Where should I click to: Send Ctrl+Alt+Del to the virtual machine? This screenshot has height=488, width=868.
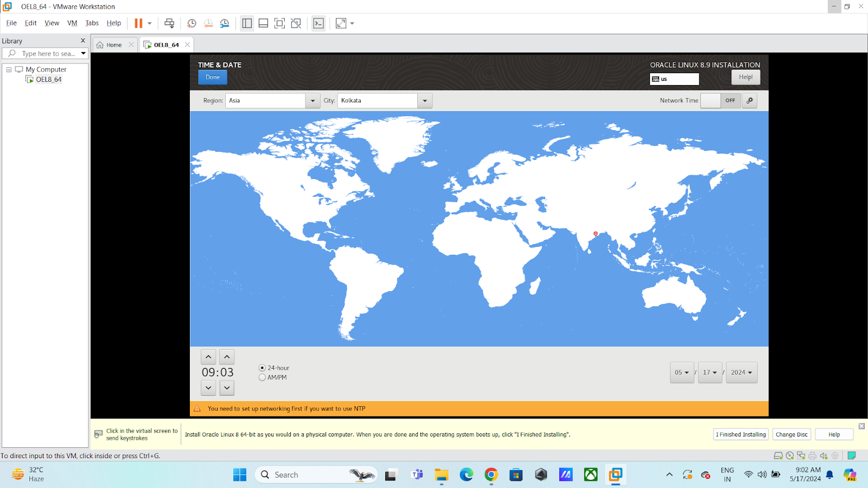[x=169, y=23]
